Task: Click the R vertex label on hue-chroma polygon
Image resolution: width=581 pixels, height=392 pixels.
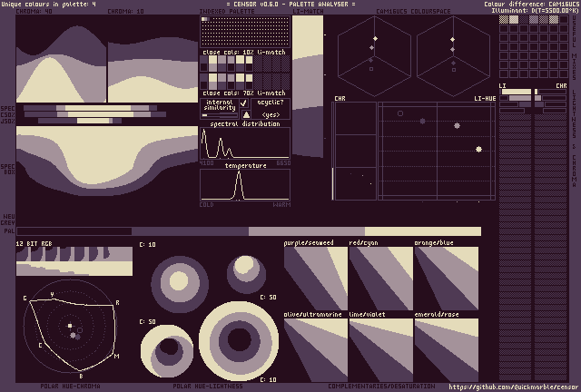Action: tap(117, 303)
